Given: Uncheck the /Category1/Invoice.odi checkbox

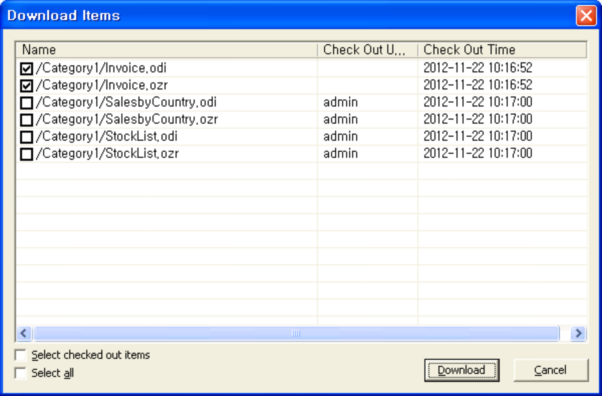Looking at the screenshot, I should [26, 69].
